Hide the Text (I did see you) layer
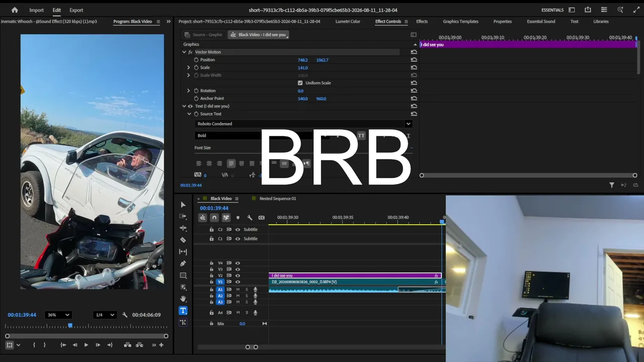The width and height of the screenshot is (644, 362). pos(190,106)
